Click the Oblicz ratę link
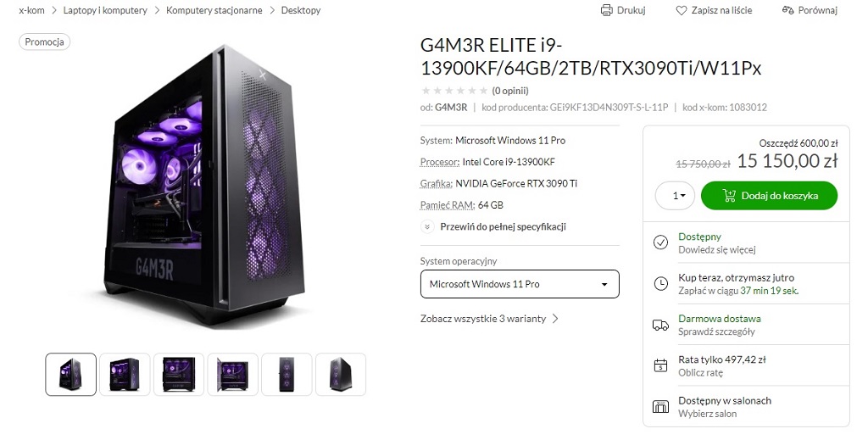 [x=701, y=372]
